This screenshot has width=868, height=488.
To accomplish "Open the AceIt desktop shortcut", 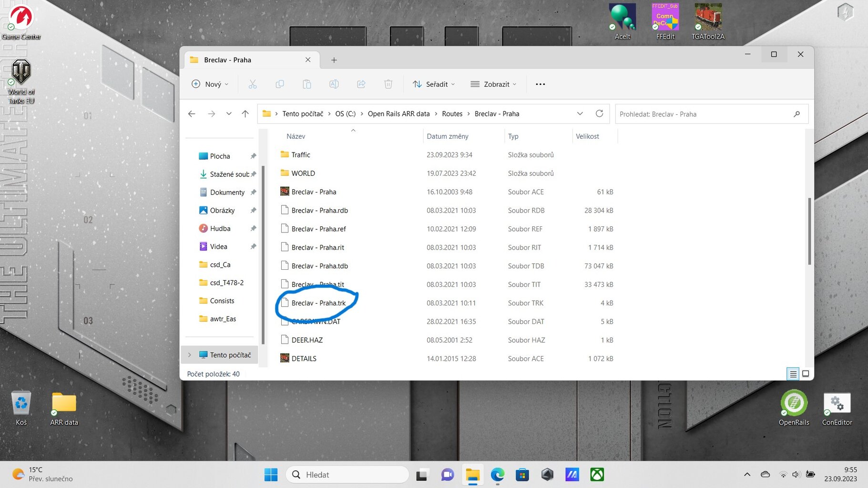I will 623,22.
